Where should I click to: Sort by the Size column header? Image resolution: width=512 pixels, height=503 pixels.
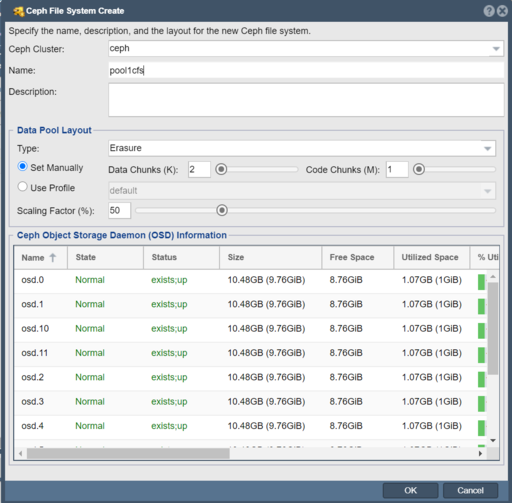[270, 257]
